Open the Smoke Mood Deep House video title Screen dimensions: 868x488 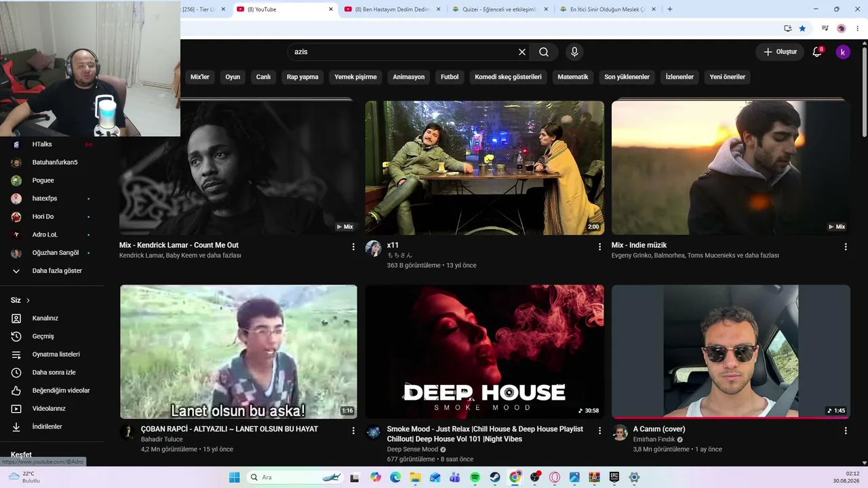[x=485, y=434]
